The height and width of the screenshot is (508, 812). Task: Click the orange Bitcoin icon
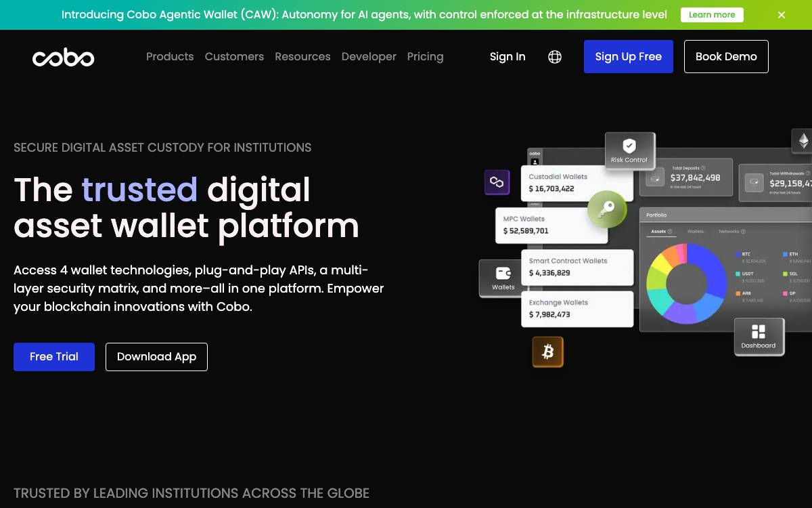(x=548, y=352)
